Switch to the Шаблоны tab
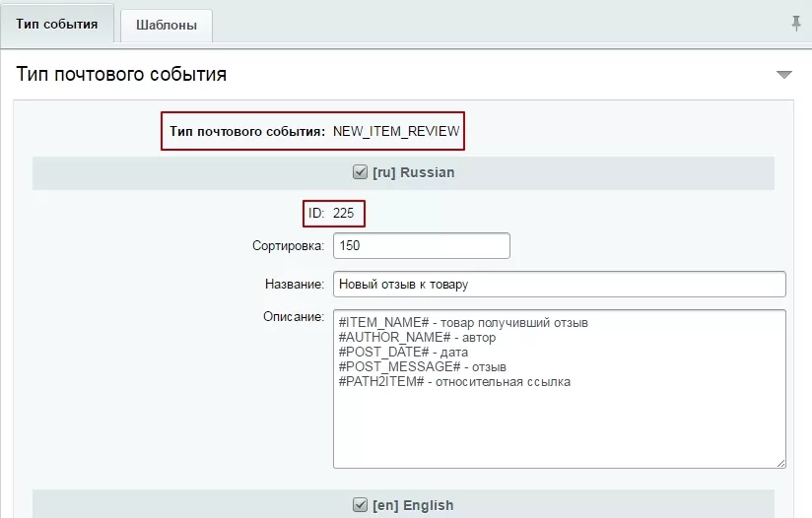The image size is (812, 518). [167, 26]
